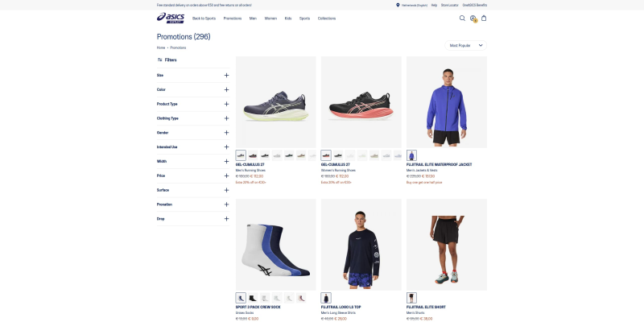Screen dimensions: 644x322
Task: Expand the Clothing Type filter
Action: coord(193,118)
